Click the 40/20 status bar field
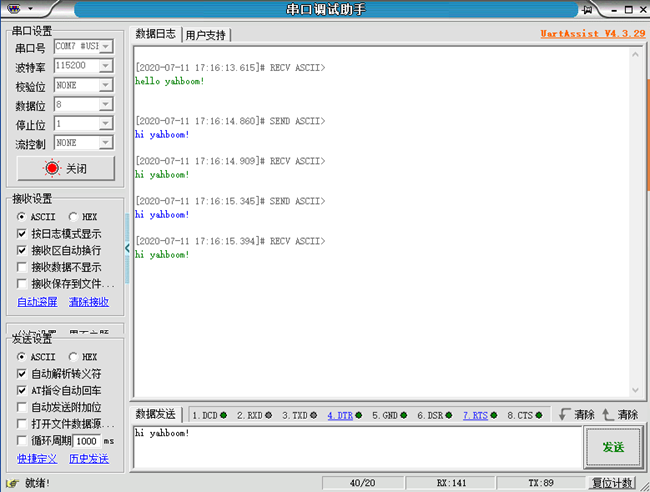 [362, 483]
